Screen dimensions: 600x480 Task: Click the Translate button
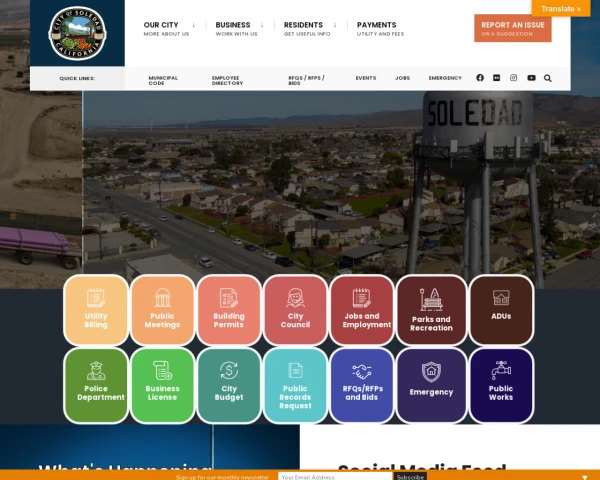[x=561, y=8]
